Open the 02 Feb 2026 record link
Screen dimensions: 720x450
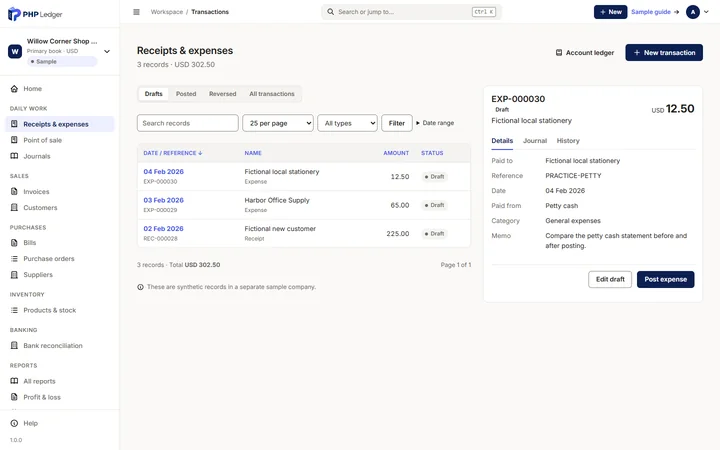pos(163,229)
